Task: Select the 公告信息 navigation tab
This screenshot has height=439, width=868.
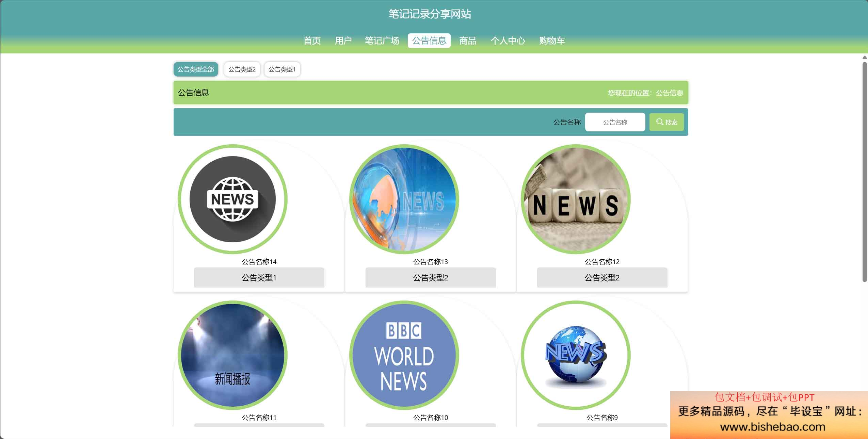Action: point(429,41)
